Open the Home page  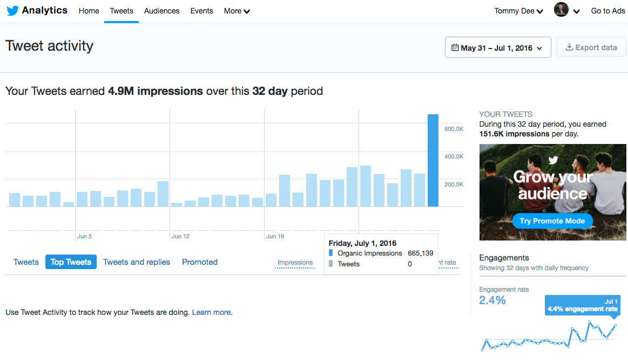pyautogui.click(x=89, y=11)
